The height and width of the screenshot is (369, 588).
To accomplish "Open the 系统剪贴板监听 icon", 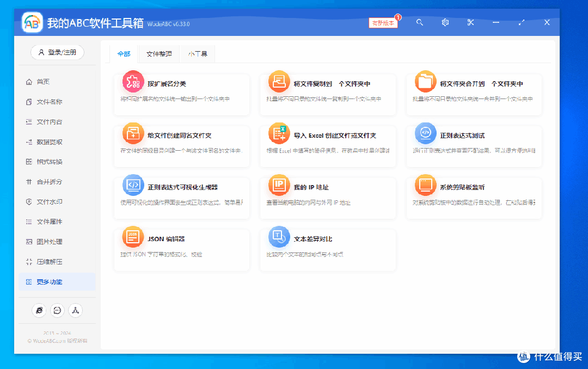I will click(x=426, y=185).
